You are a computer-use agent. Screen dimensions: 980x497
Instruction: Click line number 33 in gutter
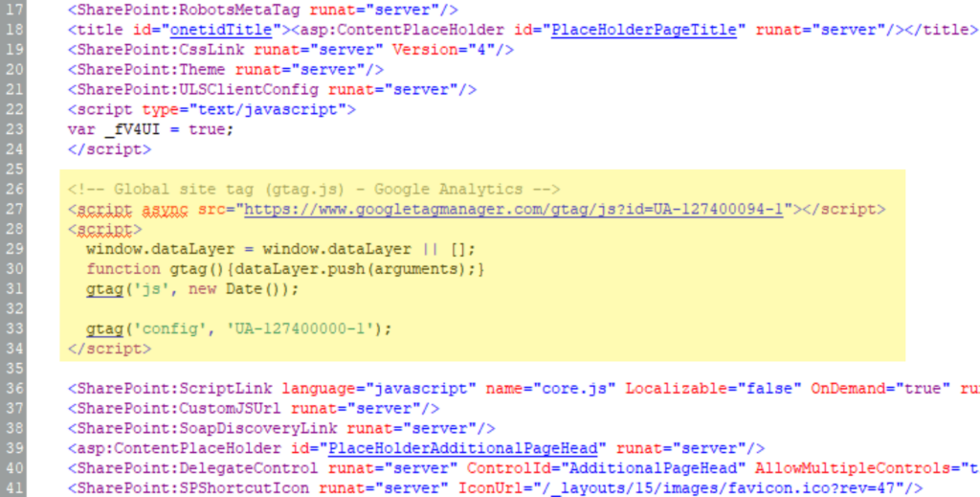(14, 328)
